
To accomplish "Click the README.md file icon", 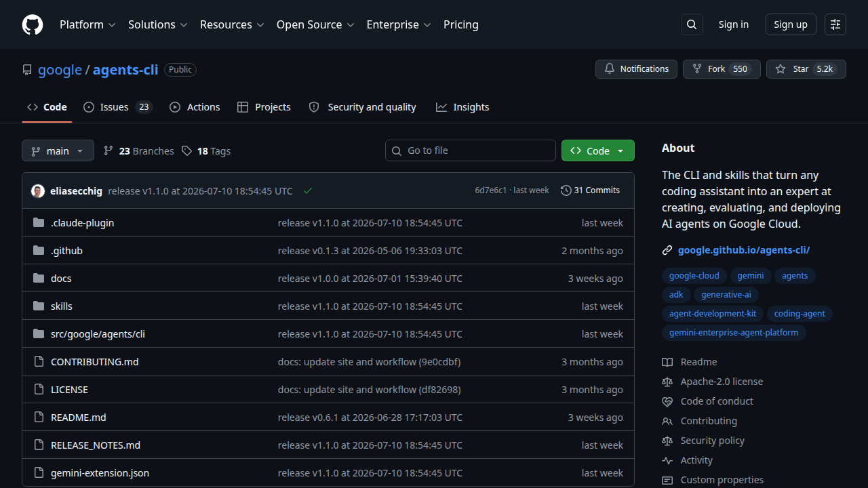I will click(39, 418).
